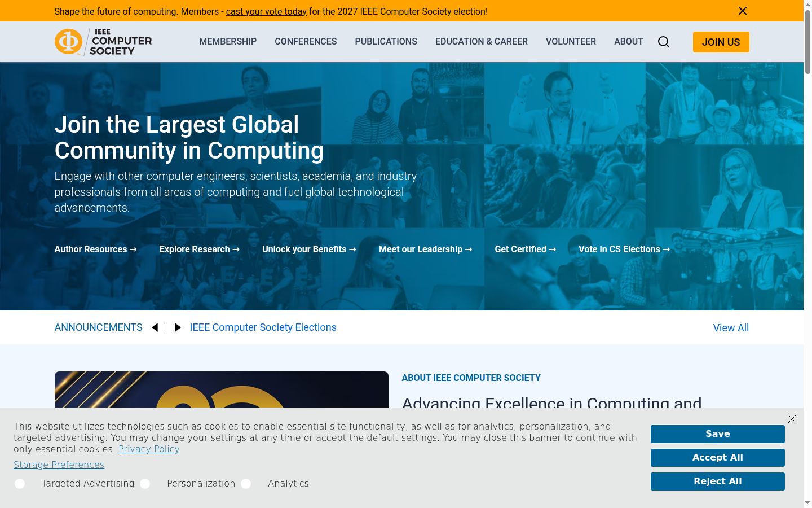812x508 pixels.
Task: Click the IEEE Computer Society logo
Action: click(103, 42)
